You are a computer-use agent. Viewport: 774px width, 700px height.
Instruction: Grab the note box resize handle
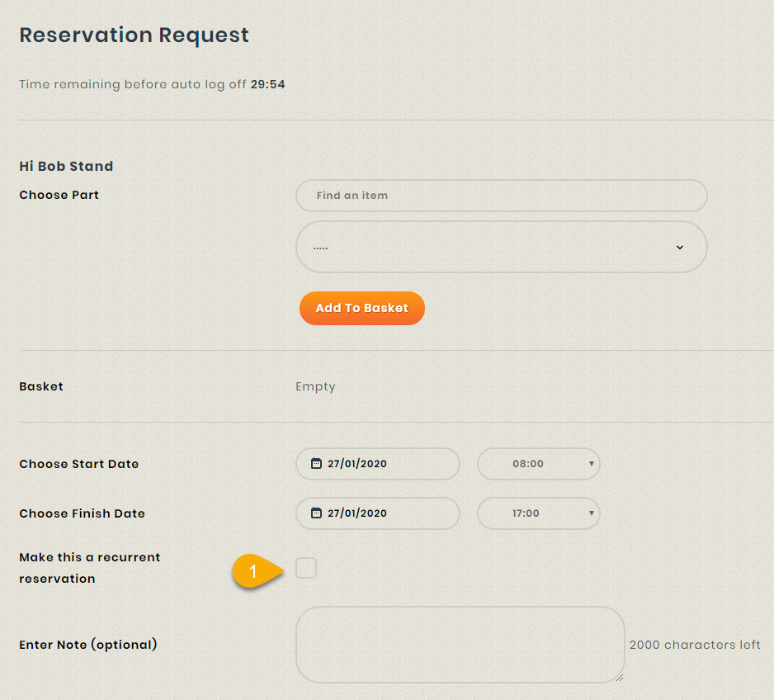click(x=619, y=677)
